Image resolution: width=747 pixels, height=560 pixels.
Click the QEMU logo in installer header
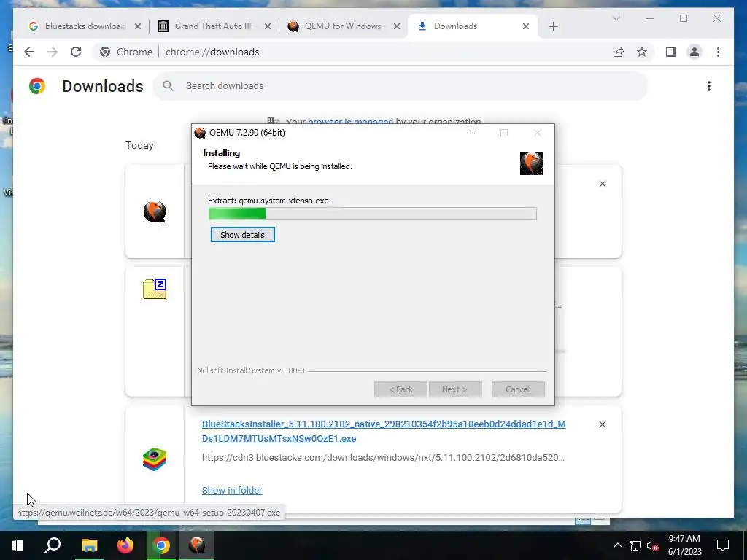[532, 163]
